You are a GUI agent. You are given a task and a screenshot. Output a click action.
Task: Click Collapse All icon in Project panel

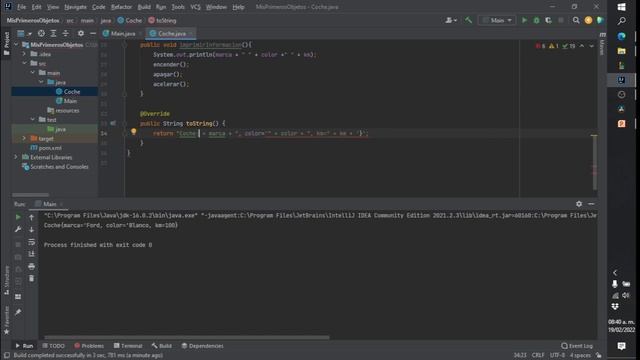pyautogui.click(x=65, y=33)
